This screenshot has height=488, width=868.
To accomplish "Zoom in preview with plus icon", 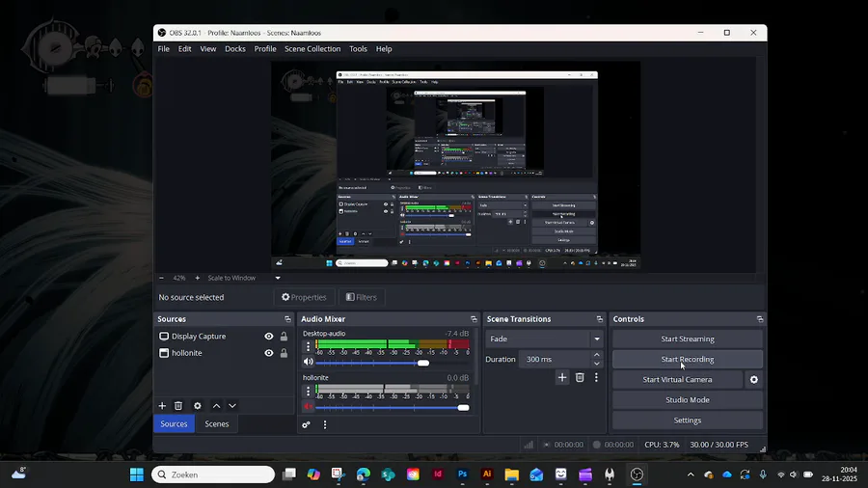I will pos(197,278).
